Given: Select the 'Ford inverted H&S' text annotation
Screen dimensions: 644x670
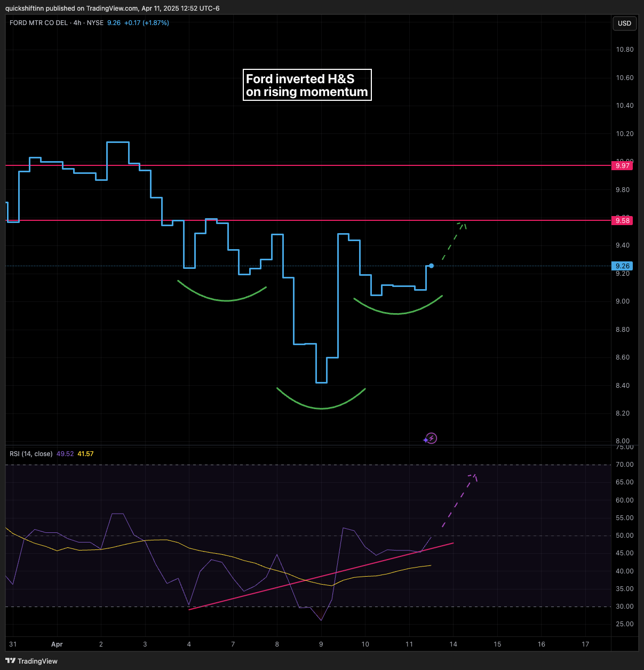Looking at the screenshot, I should tap(307, 85).
